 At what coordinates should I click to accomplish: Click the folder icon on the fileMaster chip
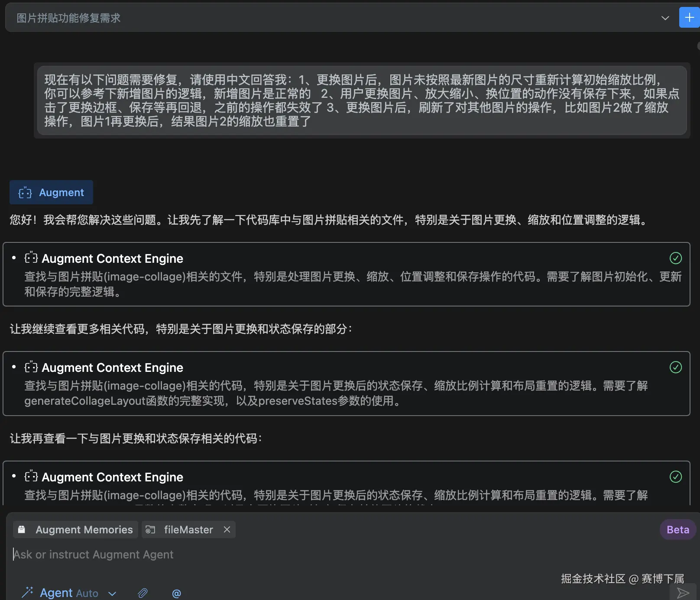tap(150, 529)
